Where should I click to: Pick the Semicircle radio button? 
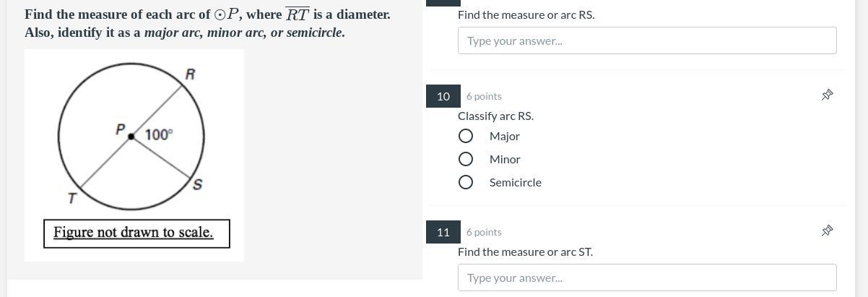coord(466,182)
